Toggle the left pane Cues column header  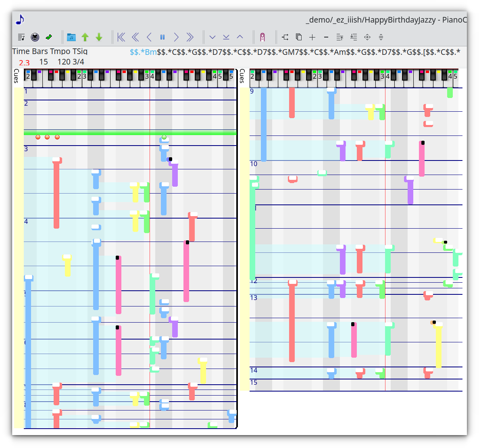tap(17, 76)
